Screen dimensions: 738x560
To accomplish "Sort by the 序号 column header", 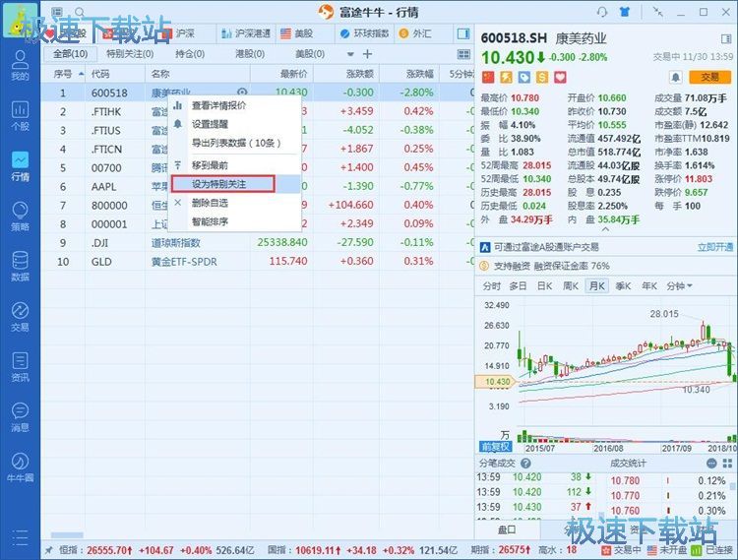I will (x=63, y=74).
